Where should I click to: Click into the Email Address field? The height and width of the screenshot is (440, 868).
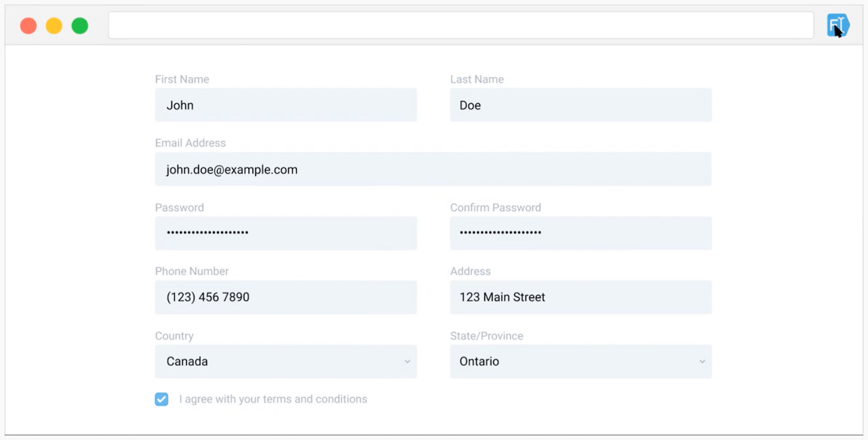tap(433, 169)
